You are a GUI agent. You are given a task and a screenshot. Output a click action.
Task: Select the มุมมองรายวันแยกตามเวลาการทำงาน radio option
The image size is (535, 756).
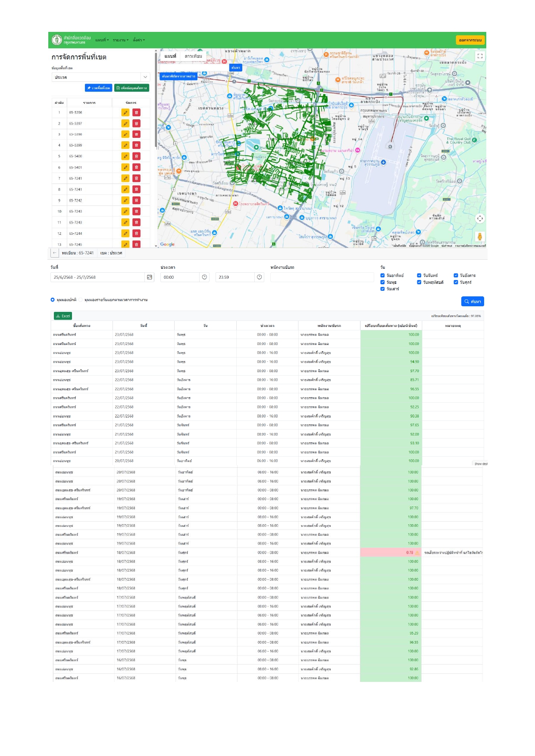(81, 300)
